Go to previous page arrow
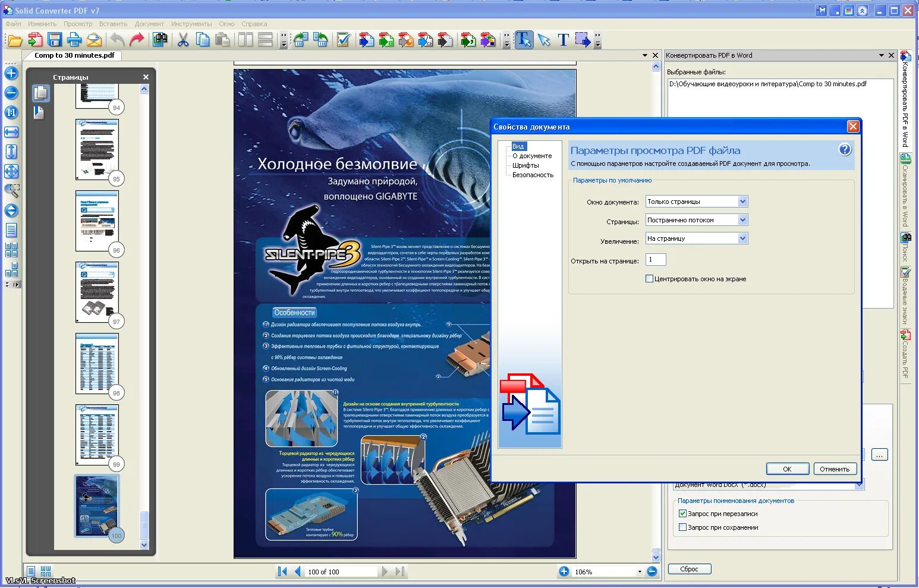Screen dimensions: 919x588 [x=297, y=571]
